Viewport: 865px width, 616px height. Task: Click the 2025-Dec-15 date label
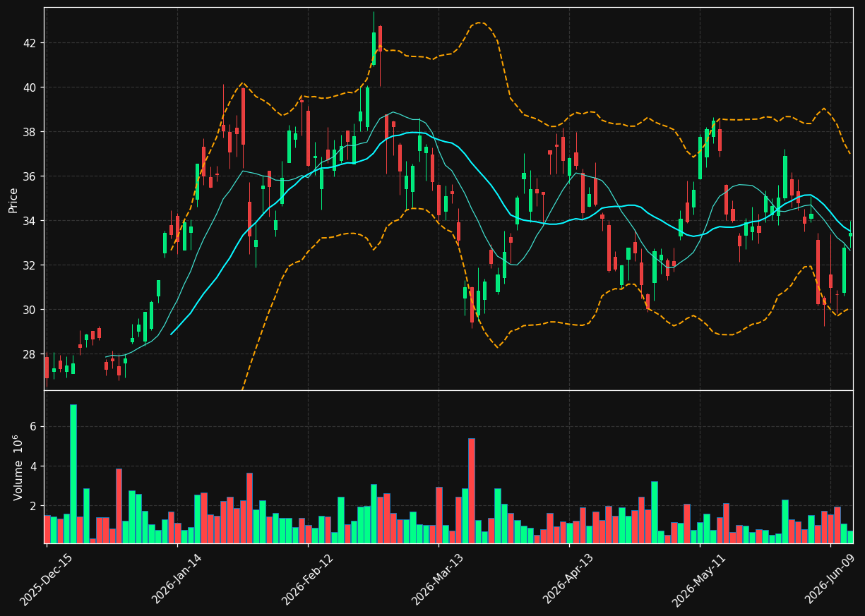[47, 580]
